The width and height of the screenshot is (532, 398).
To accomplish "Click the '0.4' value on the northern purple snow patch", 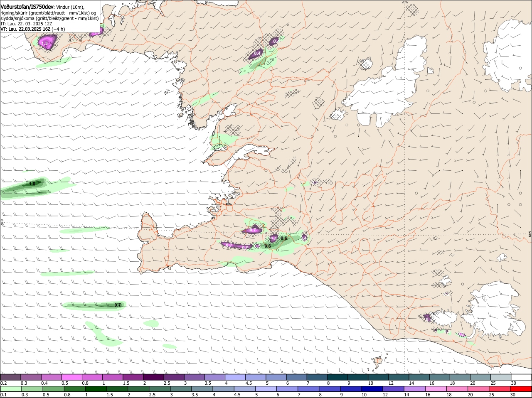I will (x=257, y=53).
